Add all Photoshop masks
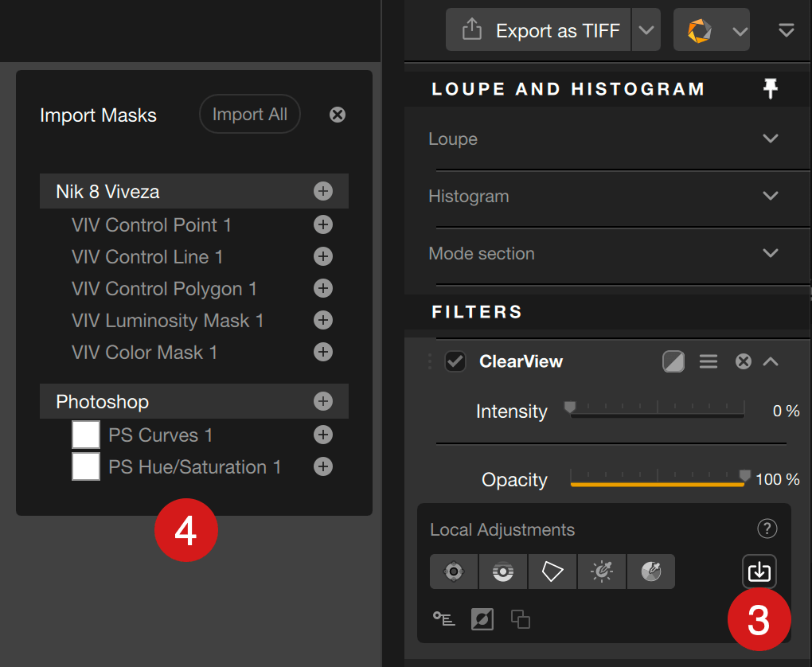 point(323,401)
